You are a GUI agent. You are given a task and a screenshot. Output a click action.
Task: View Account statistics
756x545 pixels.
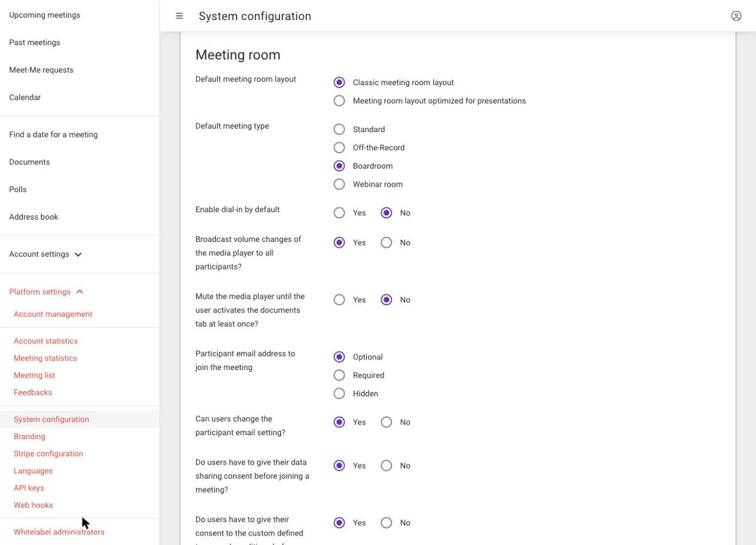[46, 341]
